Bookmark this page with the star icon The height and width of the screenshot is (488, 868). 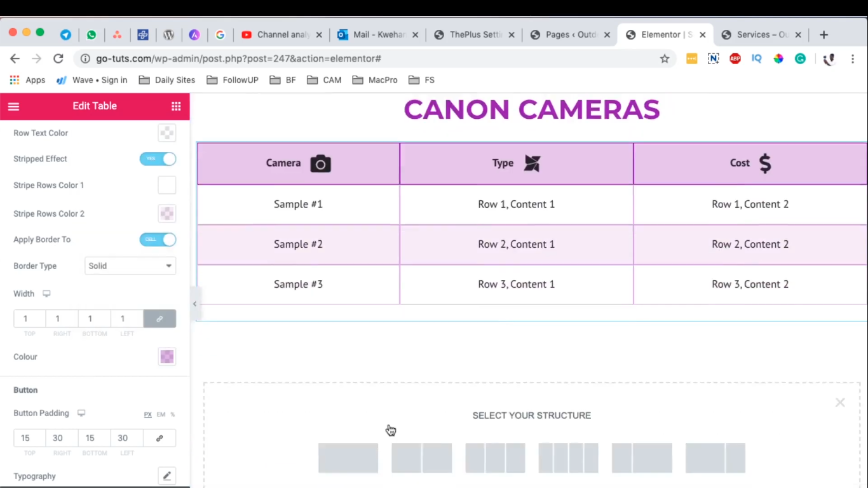(665, 58)
